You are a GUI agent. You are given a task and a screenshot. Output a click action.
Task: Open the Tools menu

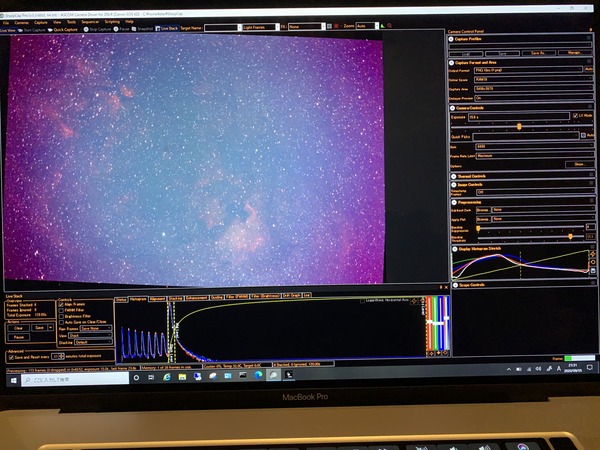click(x=71, y=22)
